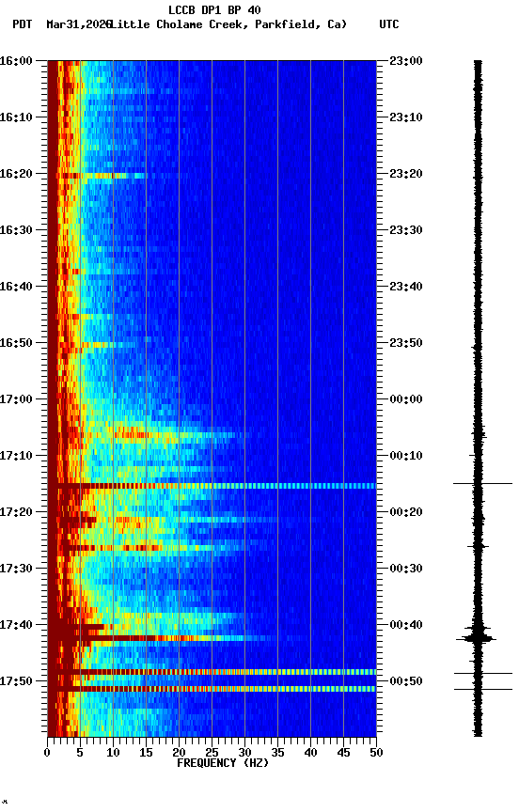Click the seismogram spike line near 00:15 UTC
Image resolution: width=519 pixels, height=812 pixels.
[x=482, y=484]
